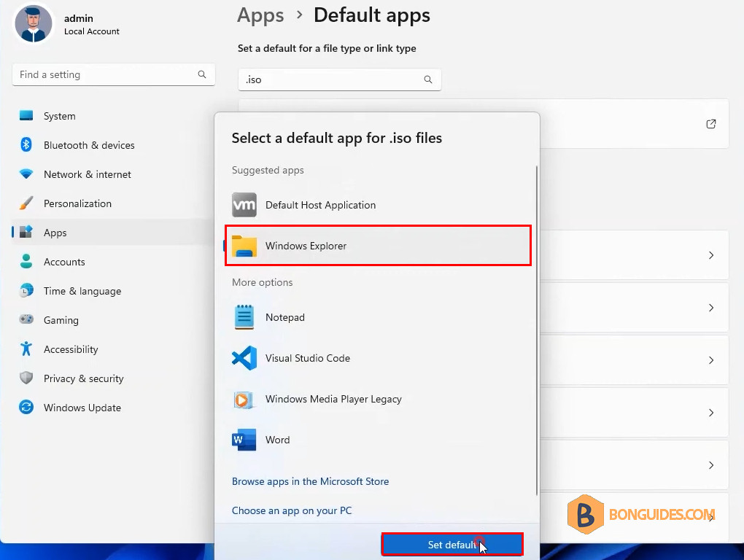
Task: Click the Personalization paintbrush icon
Action: click(26, 203)
